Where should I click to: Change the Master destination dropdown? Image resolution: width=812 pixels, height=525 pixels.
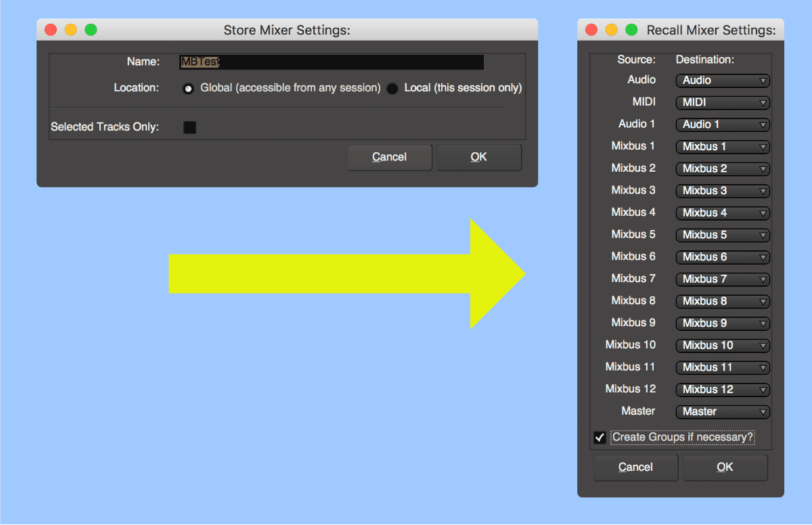(723, 411)
